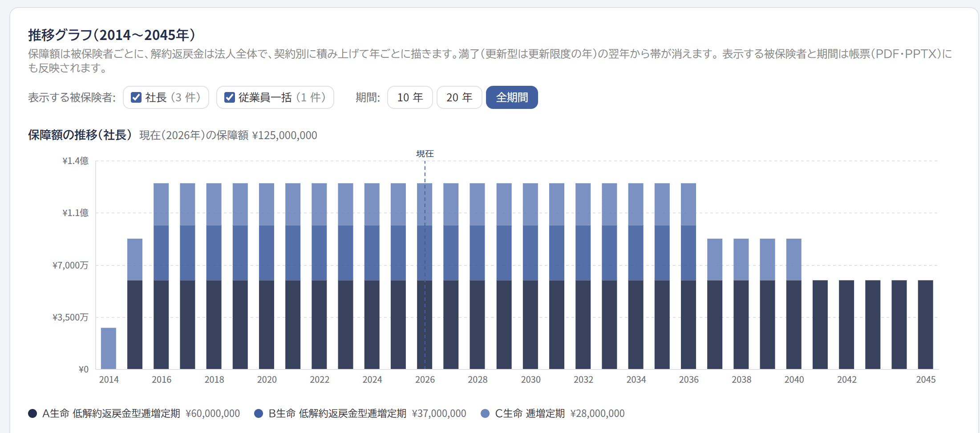
Task: Click the bar above the 2040 label
Action: 794,304
